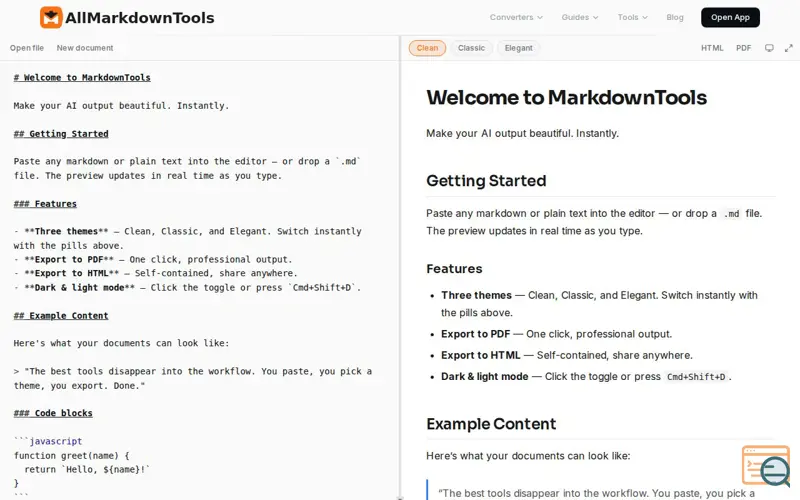The width and height of the screenshot is (800, 500).
Task: Export the document as HTML
Action: pos(712,48)
